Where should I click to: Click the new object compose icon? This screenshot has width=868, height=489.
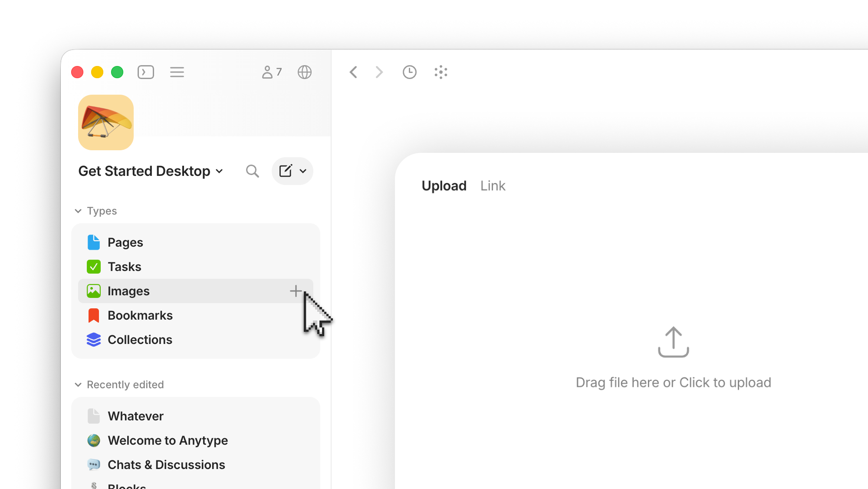(x=286, y=171)
